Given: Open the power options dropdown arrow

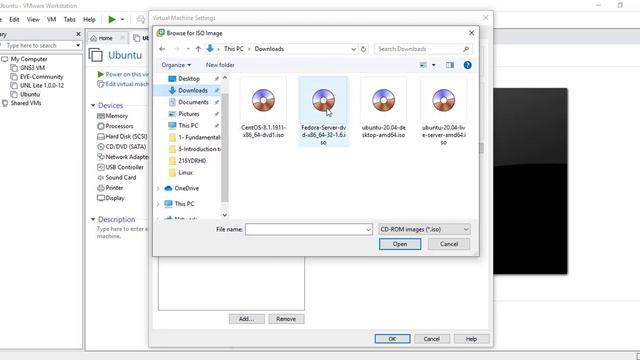Looking at the screenshot, I should [x=122, y=19].
